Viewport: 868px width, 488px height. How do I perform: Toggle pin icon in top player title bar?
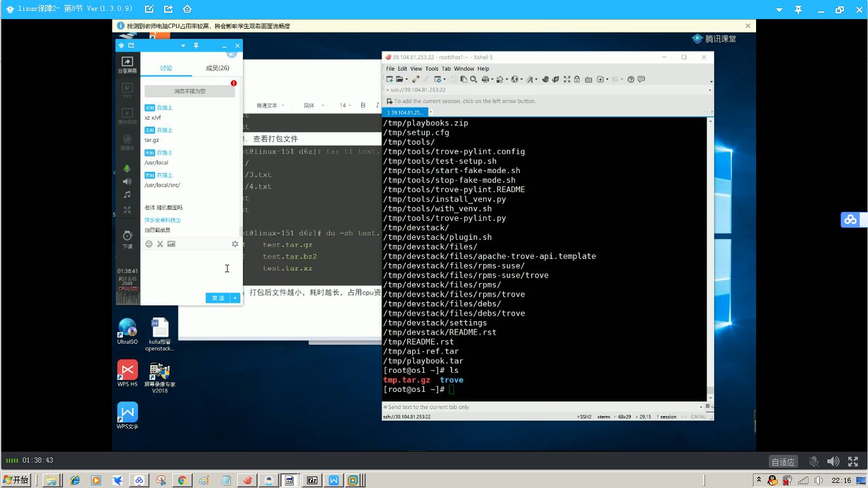pos(799,10)
